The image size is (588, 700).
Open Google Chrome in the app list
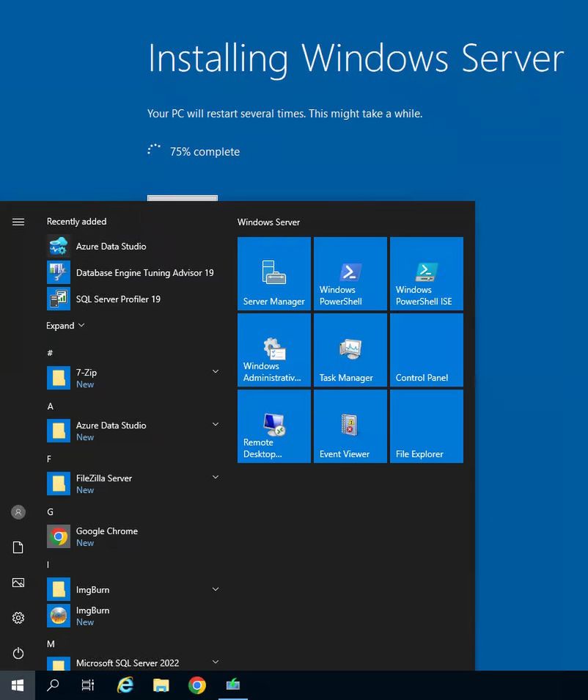134,536
